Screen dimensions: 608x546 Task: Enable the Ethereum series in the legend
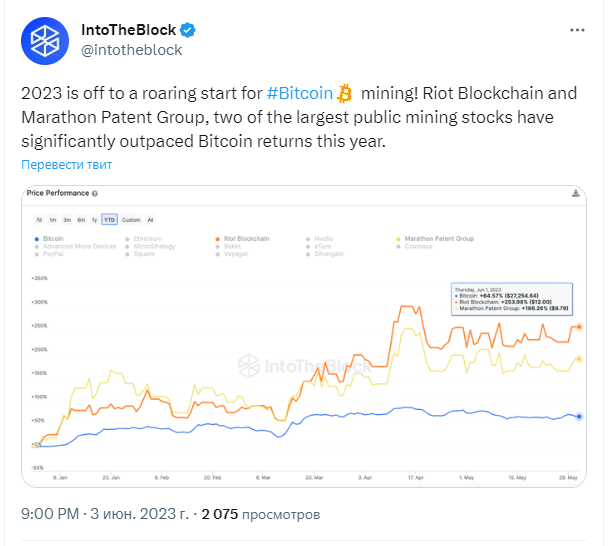point(143,238)
